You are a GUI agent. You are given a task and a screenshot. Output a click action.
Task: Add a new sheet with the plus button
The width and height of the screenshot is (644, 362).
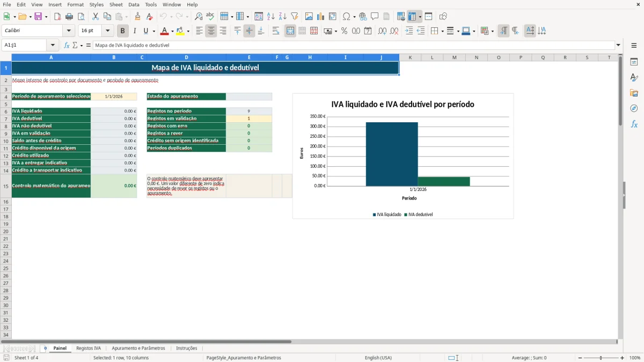click(x=45, y=348)
